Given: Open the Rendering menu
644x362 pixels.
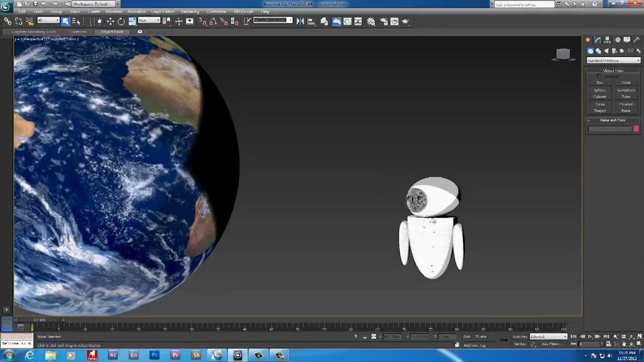Looking at the screenshot, I should click(190, 12).
